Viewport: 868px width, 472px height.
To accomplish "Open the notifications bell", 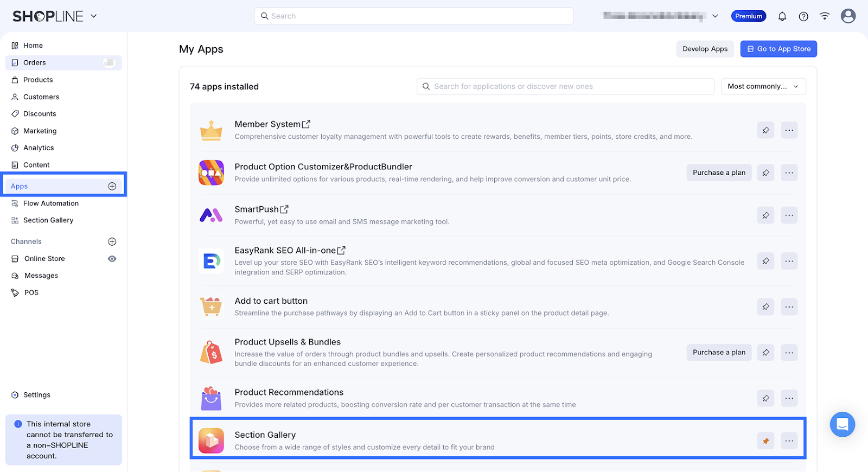I will click(x=782, y=16).
